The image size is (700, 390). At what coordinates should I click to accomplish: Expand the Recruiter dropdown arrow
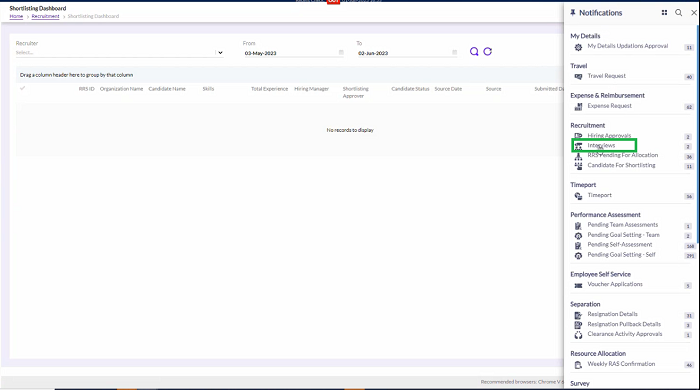pyautogui.click(x=220, y=53)
